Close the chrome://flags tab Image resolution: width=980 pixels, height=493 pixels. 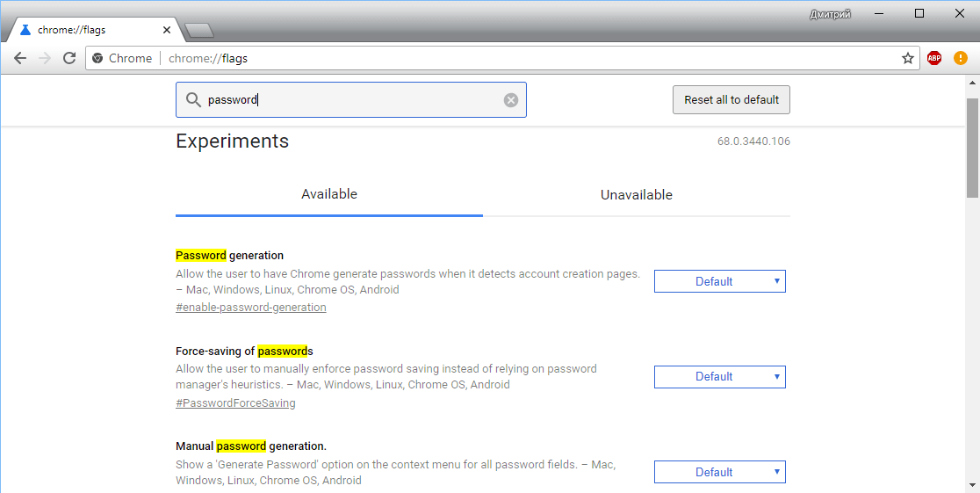click(x=167, y=30)
